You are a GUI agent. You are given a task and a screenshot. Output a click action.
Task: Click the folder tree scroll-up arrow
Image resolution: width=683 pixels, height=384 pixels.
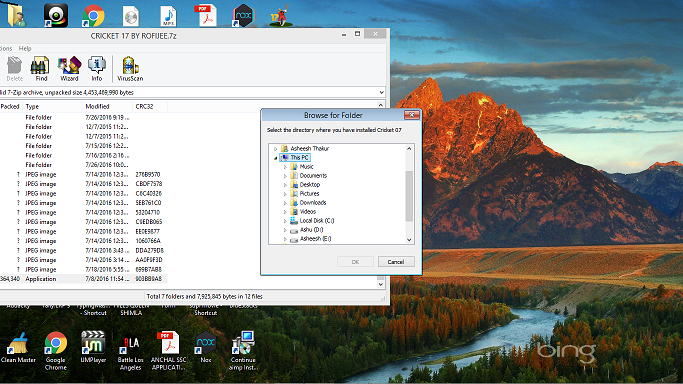pos(409,148)
